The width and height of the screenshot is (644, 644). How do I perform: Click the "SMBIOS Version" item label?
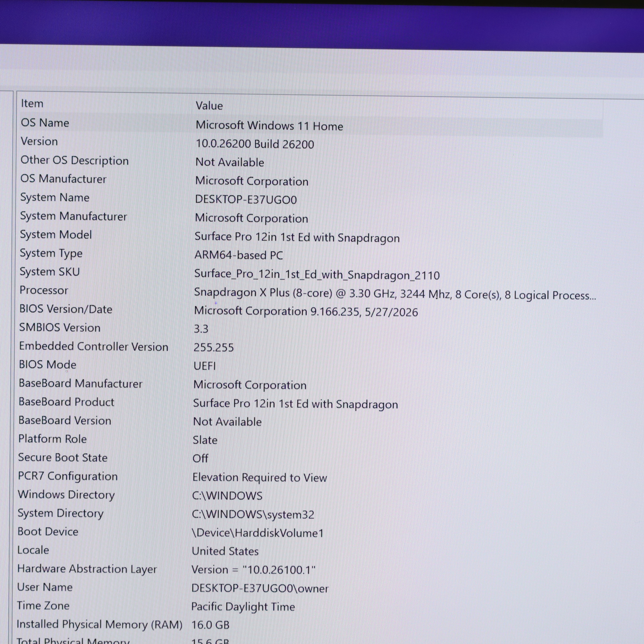pyautogui.click(x=60, y=328)
